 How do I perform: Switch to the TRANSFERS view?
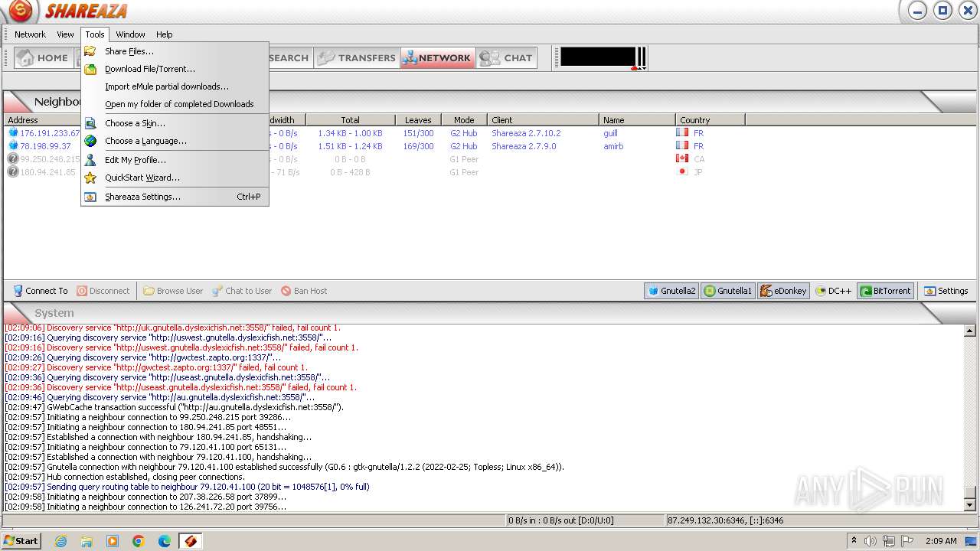click(357, 58)
